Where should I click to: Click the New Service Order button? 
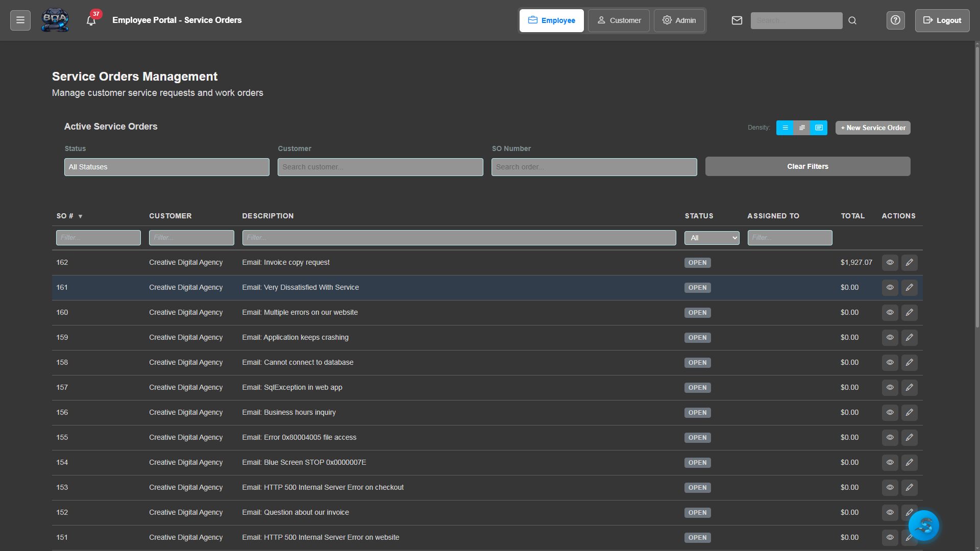(x=873, y=128)
